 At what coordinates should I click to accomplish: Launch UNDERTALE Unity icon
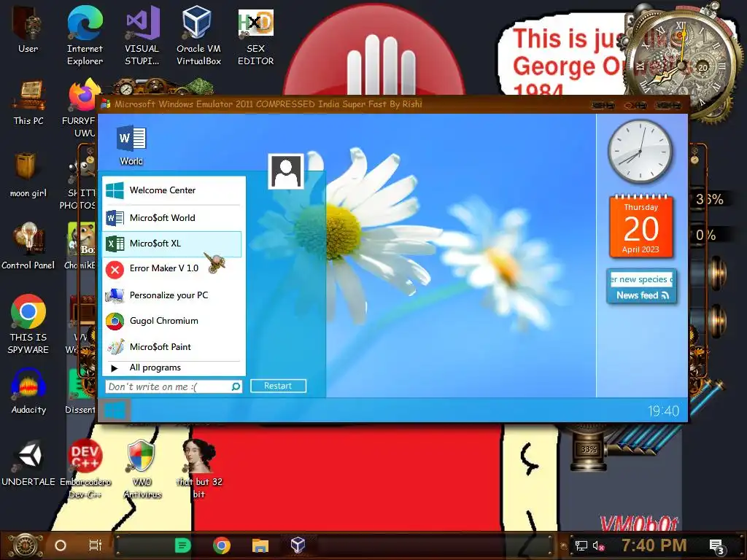(28, 464)
